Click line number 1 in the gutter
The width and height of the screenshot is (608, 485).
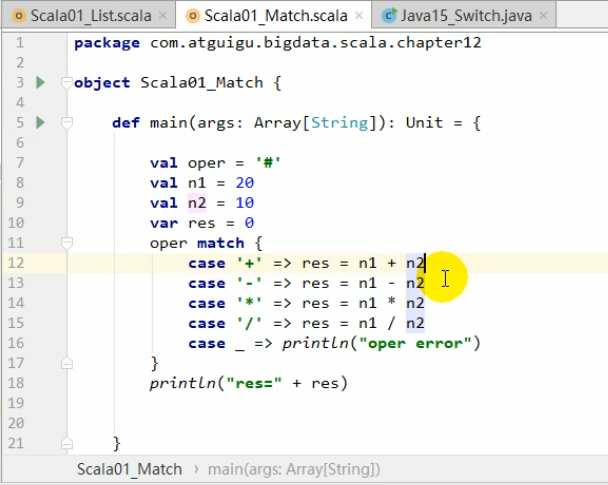pyautogui.click(x=20, y=43)
